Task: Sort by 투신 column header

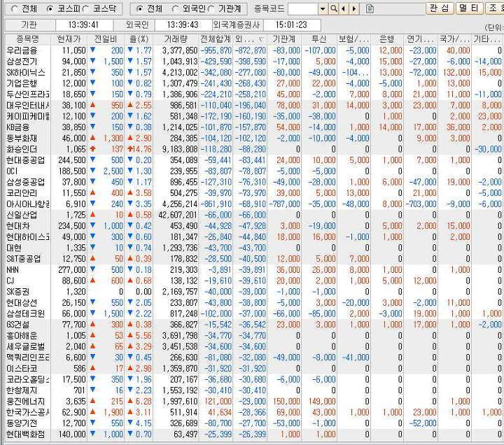Action: (319, 39)
